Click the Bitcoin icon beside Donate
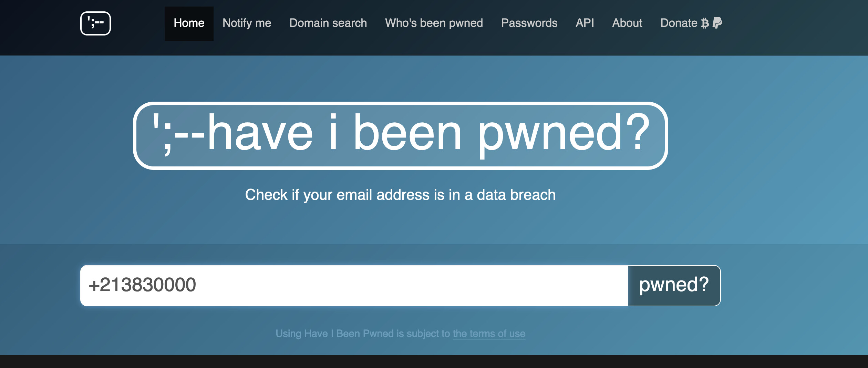 point(705,23)
